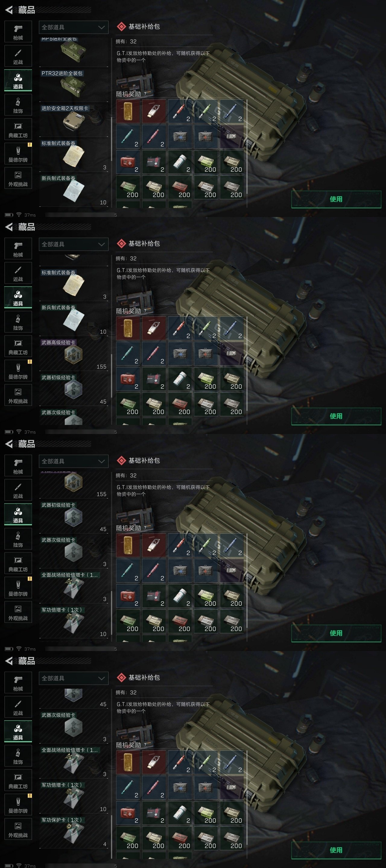Select the PTR32进阶全装包 crate item

(x=74, y=85)
